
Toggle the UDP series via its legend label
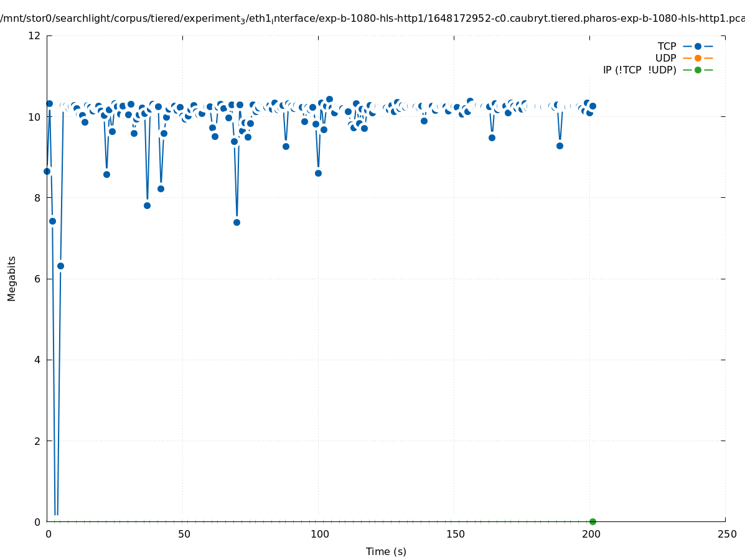pyautogui.click(x=665, y=58)
